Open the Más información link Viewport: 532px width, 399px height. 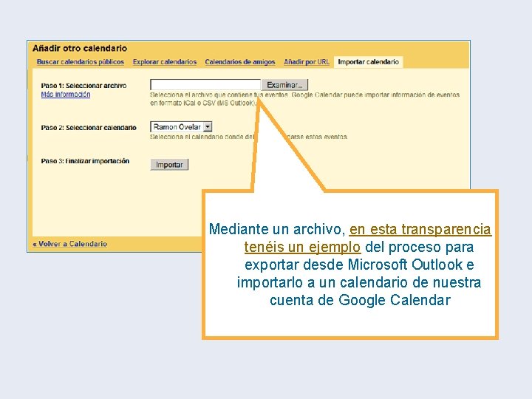pos(66,95)
